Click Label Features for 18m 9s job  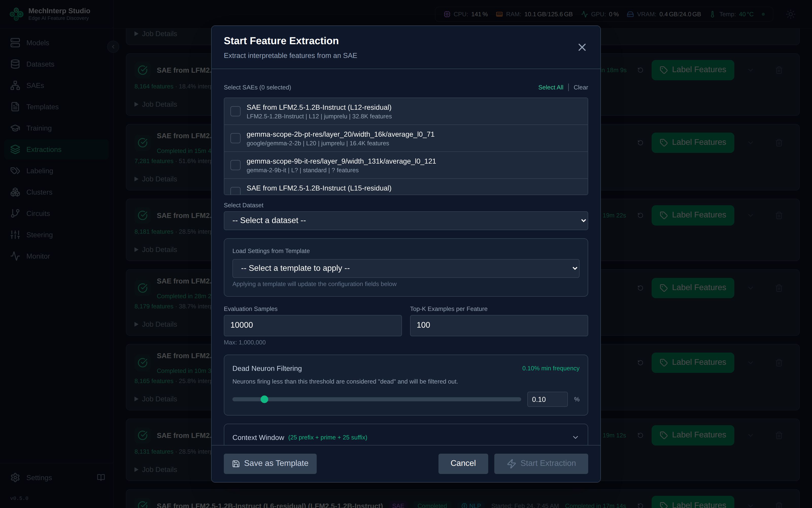coord(692,70)
